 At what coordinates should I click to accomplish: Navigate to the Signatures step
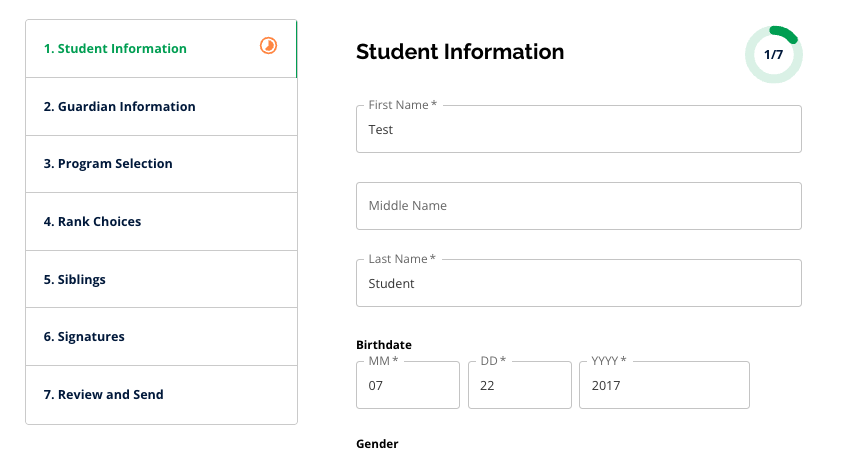pyautogui.click(x=84, y=337)
